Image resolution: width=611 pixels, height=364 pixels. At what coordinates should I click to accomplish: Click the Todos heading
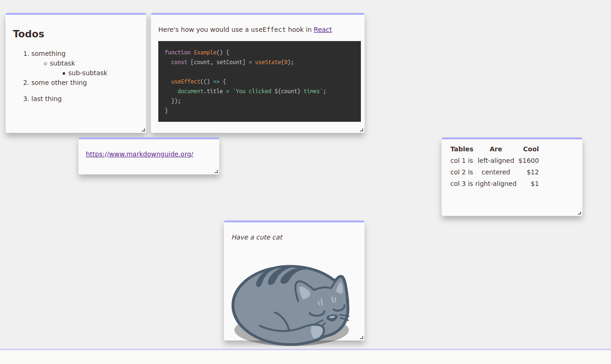click(x=29, y=34)
